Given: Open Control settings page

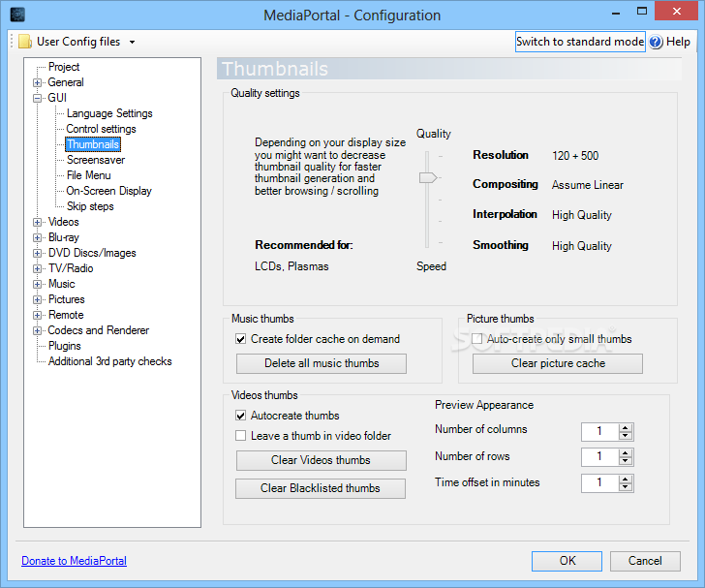Looking at the screenshot, I should (x=101, y=129).
